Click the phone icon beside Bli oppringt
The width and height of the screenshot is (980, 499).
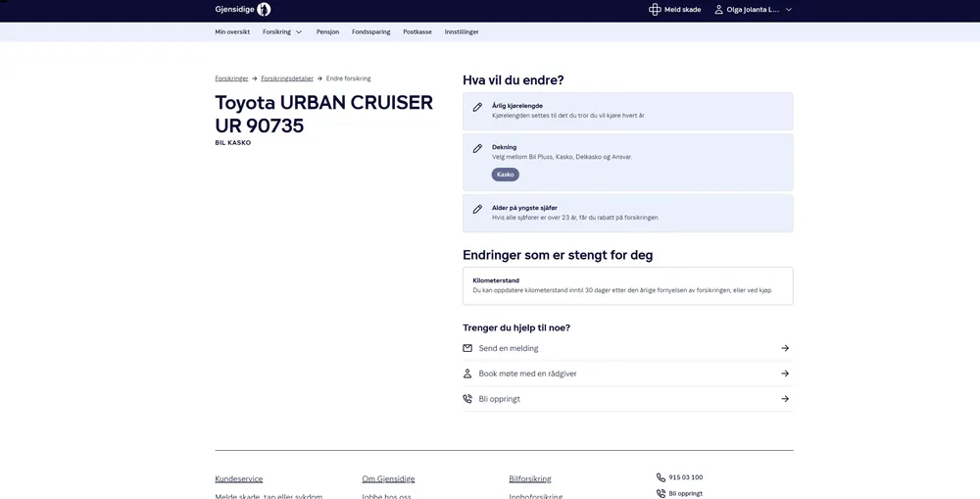467,399
